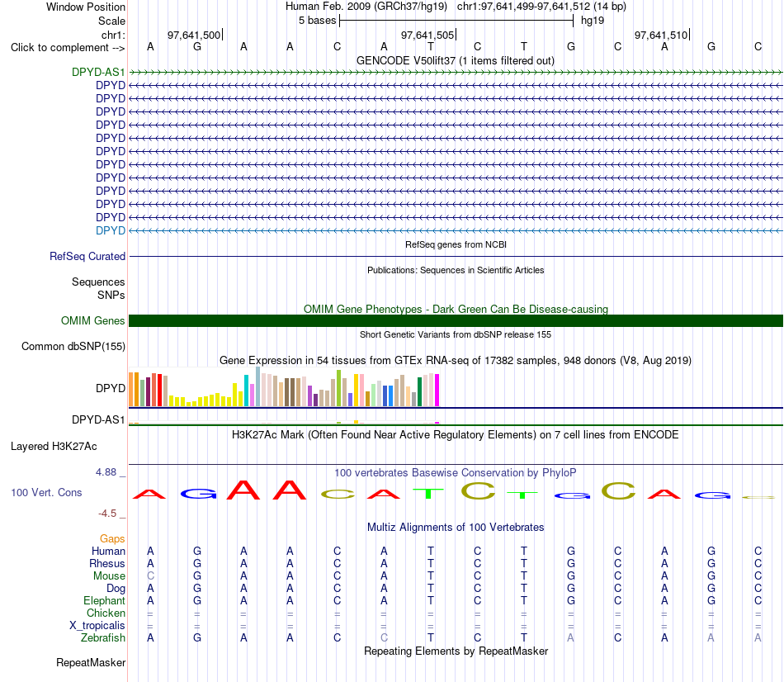The width and height of the screenshot is (784, 682).
Task: Open the 'RefSeq genes from NCBI' track title
Action: tap(456, 244)
